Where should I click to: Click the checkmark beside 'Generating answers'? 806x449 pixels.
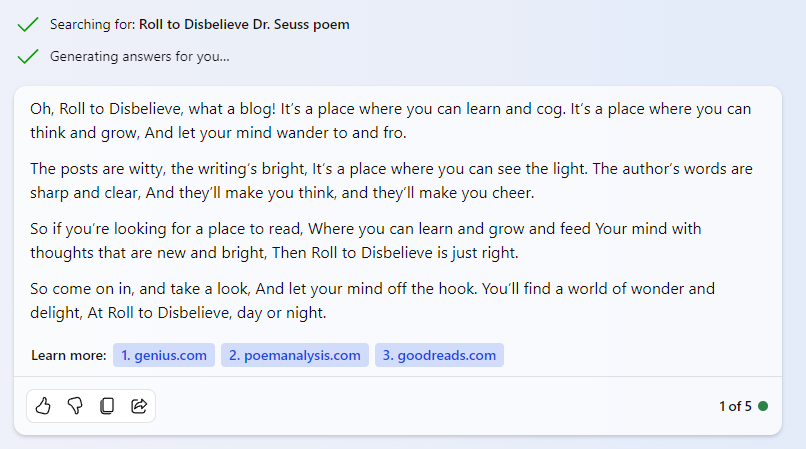coord(28,57)
